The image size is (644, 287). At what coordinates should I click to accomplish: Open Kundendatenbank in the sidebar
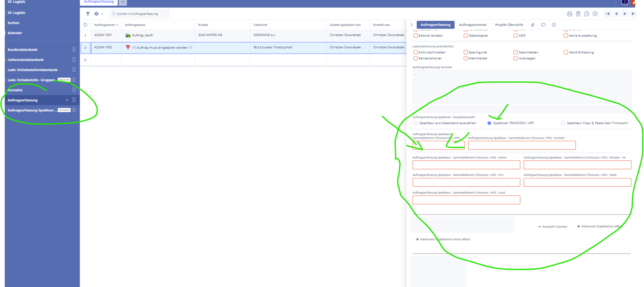coord(22,49)
